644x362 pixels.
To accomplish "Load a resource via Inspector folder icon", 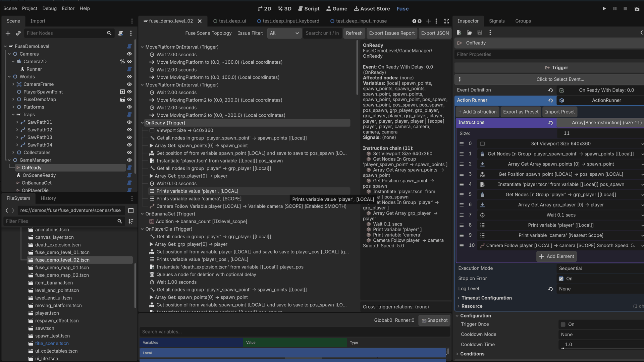I will [469, 33].
